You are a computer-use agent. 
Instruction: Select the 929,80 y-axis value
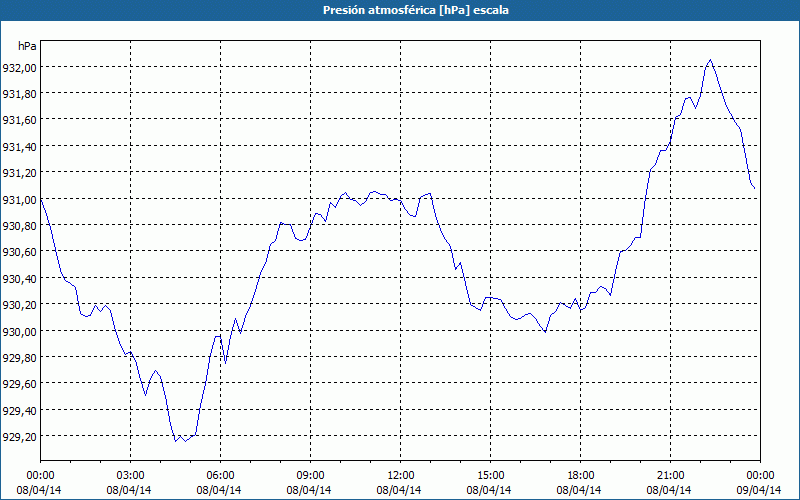(x=19, y=358)
